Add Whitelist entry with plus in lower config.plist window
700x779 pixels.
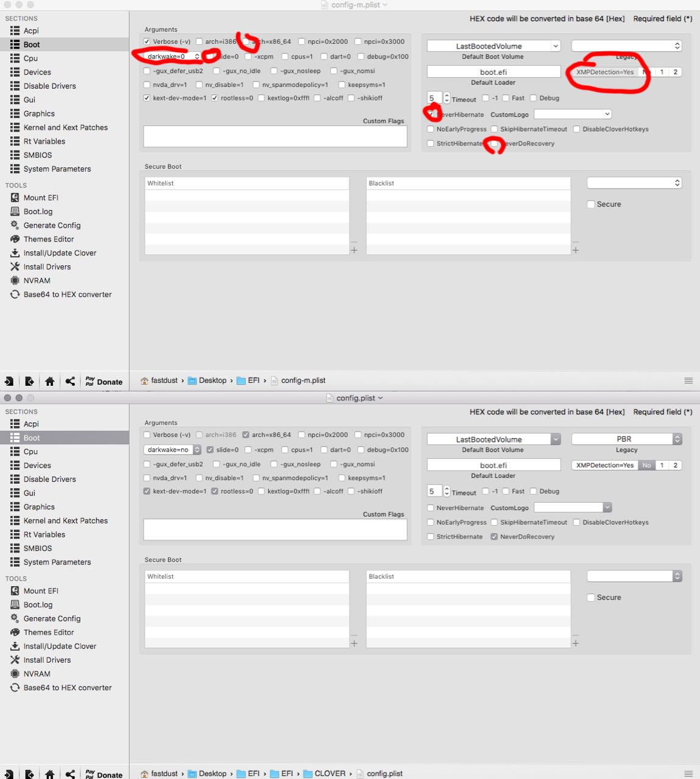tap(354, 643)
